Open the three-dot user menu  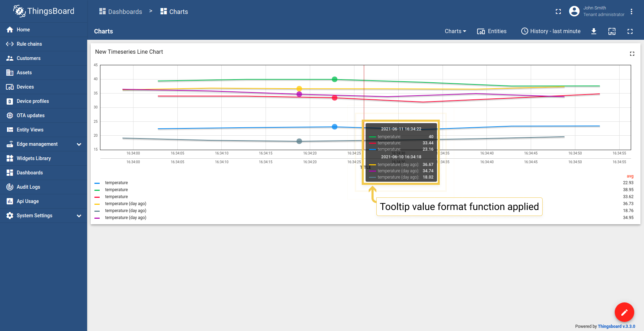point(631,12)
